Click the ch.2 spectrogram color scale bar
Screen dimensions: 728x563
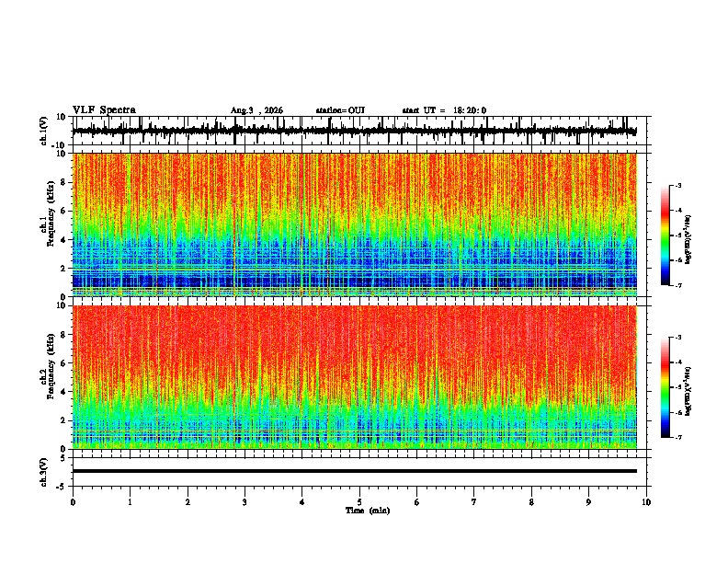[x=665, y=387]
